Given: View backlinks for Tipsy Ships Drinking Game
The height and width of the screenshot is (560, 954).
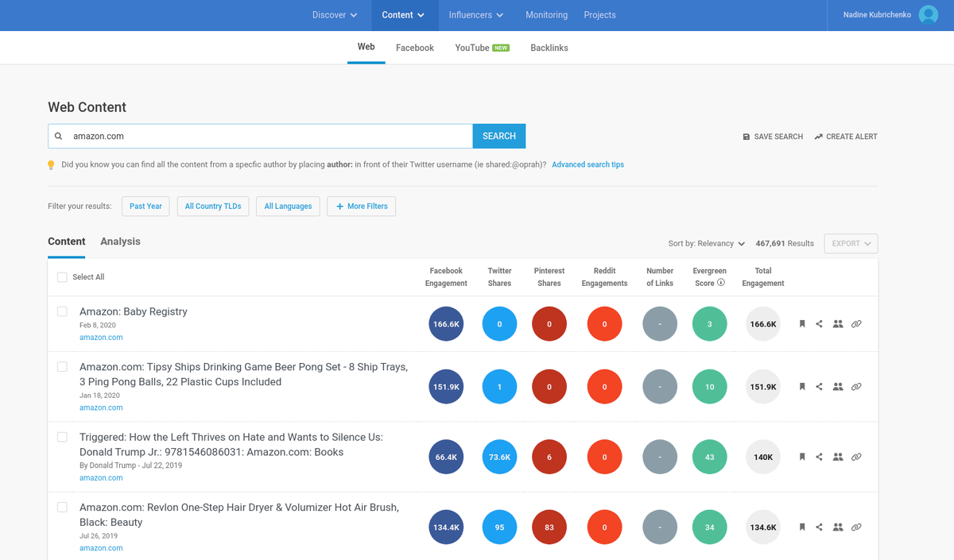Looking at the screenshot, I should click(x=856, y=387).
